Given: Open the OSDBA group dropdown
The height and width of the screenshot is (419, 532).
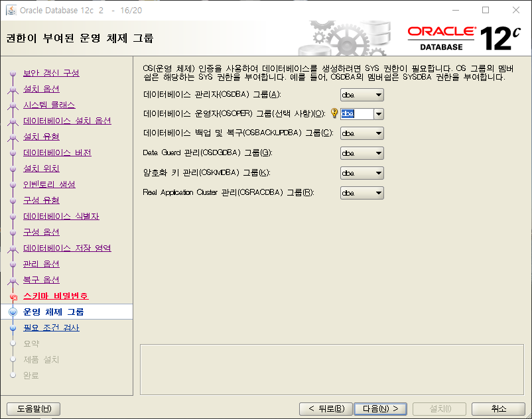Looking at the screenshot, I should tap(362, 95).
